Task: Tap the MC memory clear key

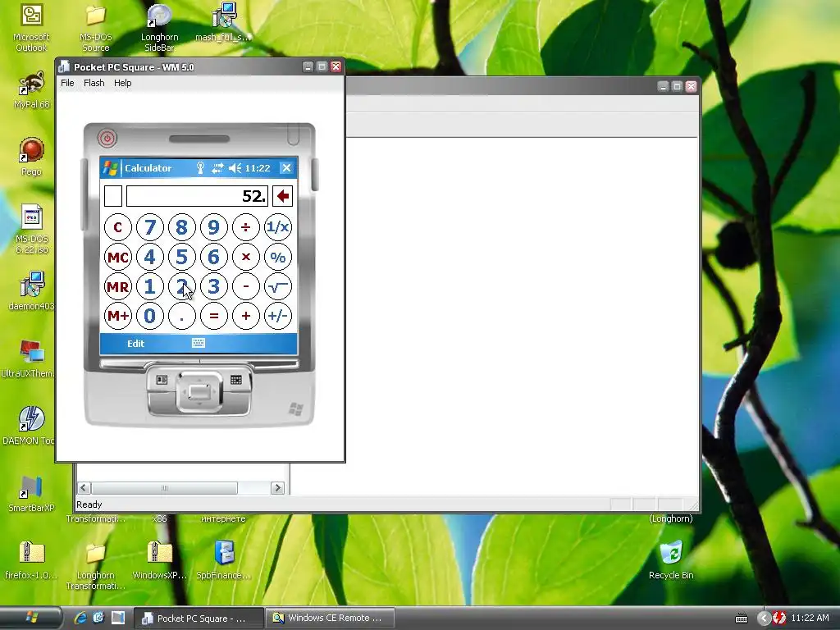Action: (117, 257)
